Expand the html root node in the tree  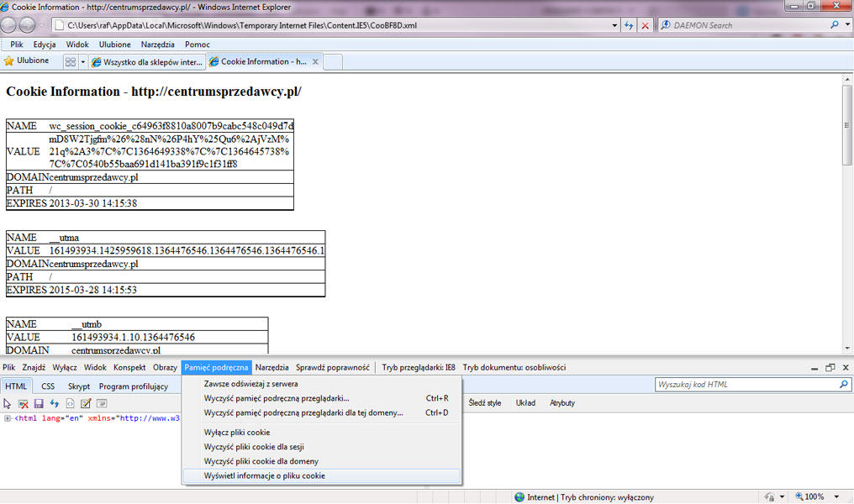pyautogui.click(x=8, y=418)
